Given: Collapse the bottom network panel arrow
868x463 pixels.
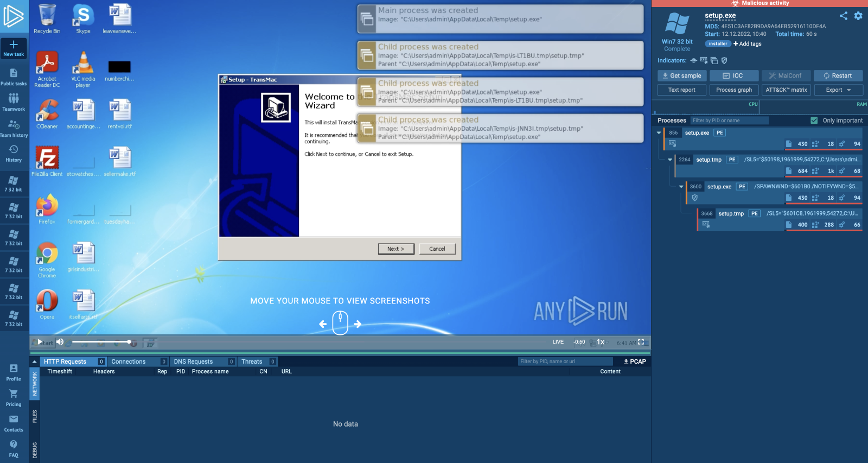Looking at the screenshot, I should click(35, 361).
